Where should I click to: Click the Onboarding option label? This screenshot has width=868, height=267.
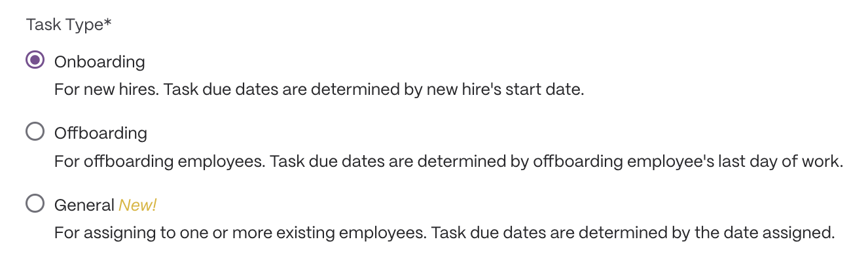click(99, 62)
